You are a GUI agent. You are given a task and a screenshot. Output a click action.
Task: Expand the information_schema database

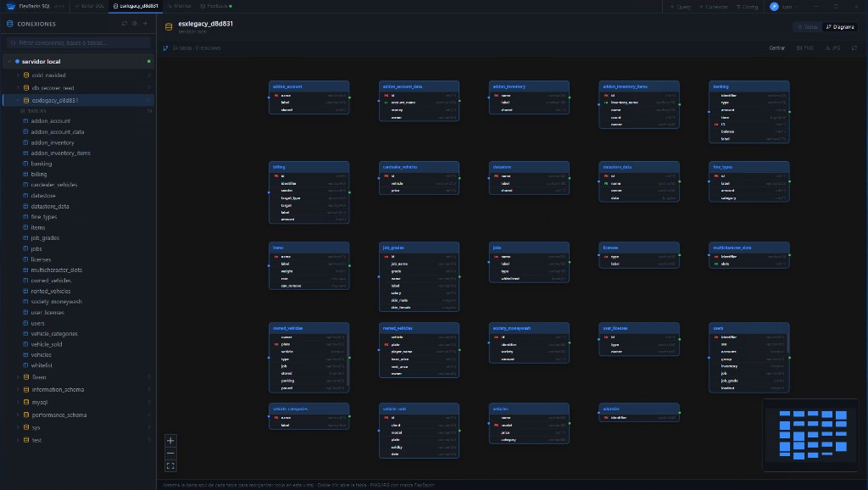tap(18, 390)
